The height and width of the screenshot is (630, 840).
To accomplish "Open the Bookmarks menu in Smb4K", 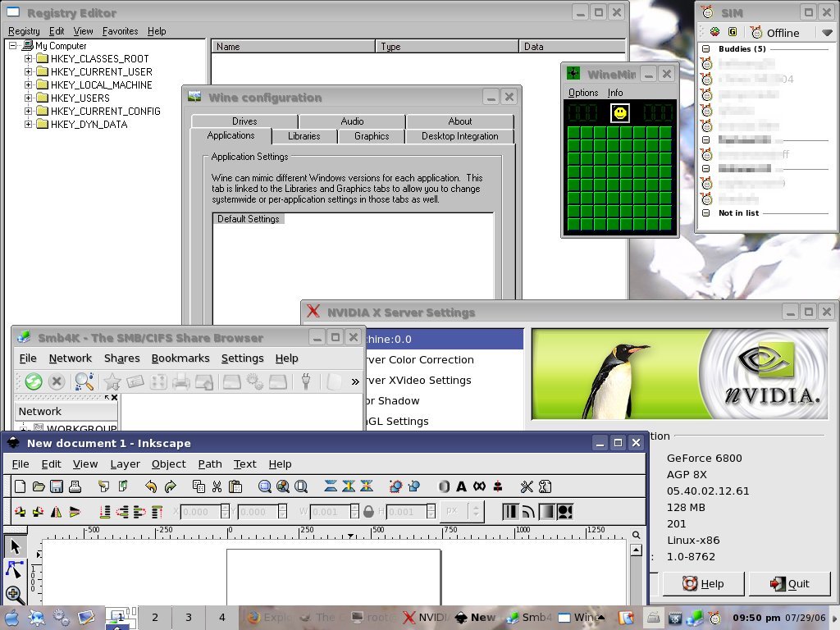I will coord(180,358).
